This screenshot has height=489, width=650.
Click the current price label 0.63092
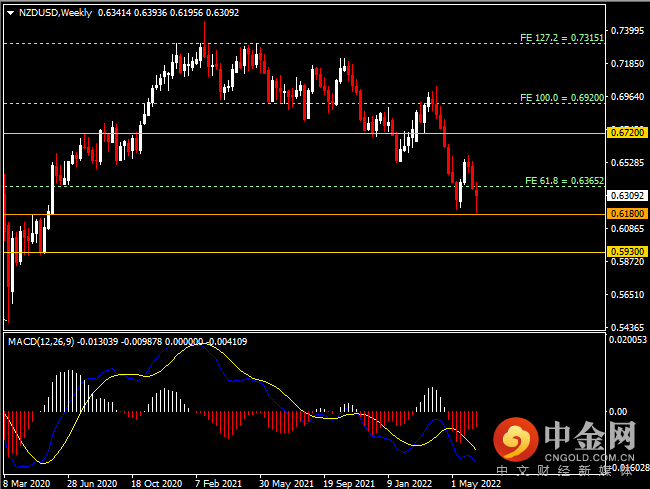click(x=627, y=196)
